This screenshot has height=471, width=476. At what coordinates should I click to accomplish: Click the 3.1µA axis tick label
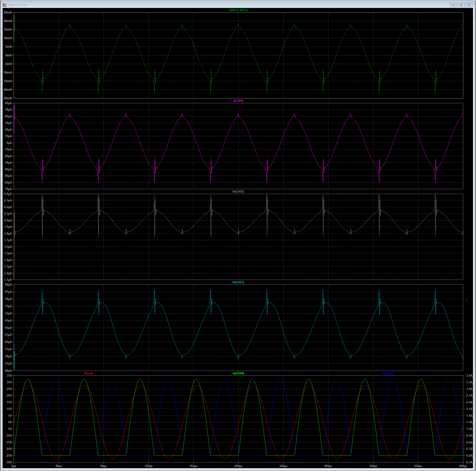click(8, 280)
